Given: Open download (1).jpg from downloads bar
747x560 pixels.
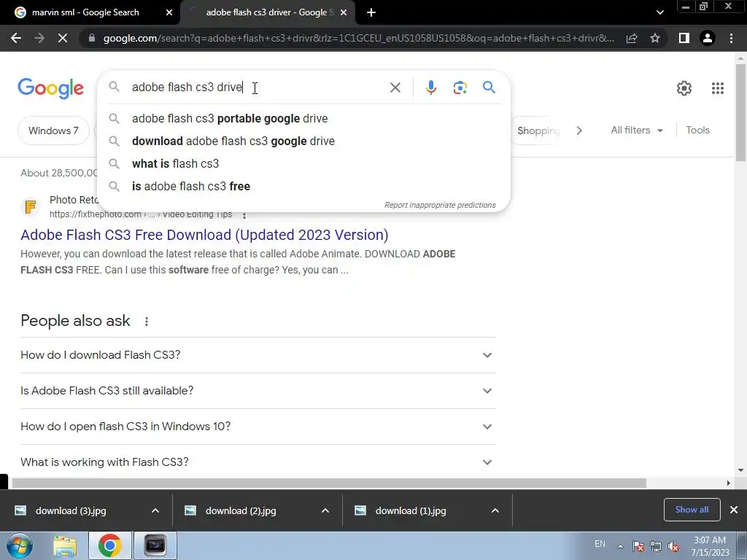Looking at the screenshot, I should point(411,511).
